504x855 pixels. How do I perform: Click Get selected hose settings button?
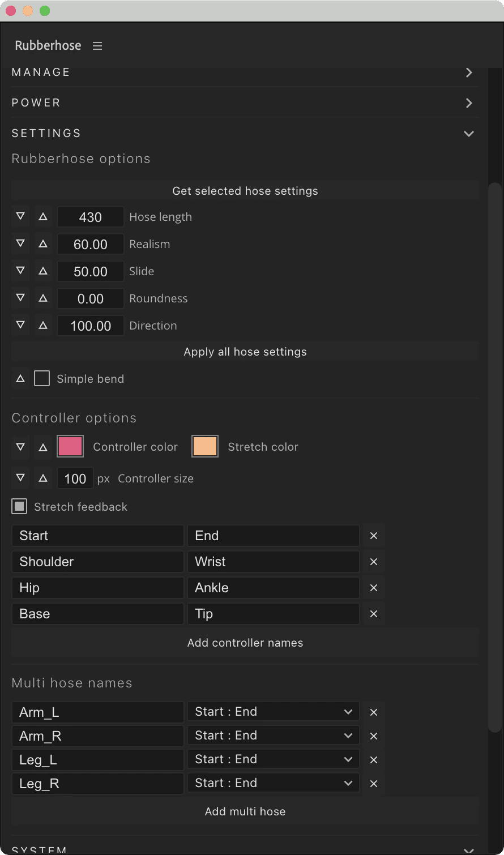click(x=245, y=191)
